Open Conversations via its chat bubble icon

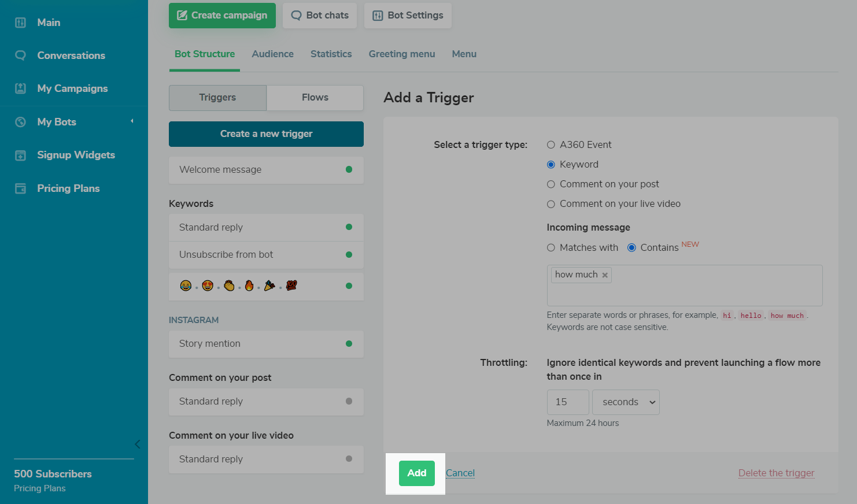point(20,55)
